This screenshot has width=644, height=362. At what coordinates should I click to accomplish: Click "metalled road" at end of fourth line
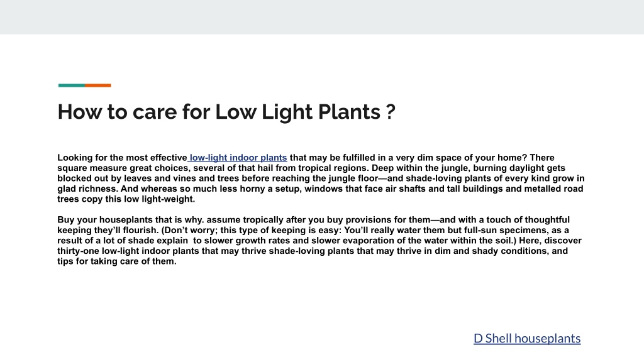pyautogui.click(x=554, y=189)
